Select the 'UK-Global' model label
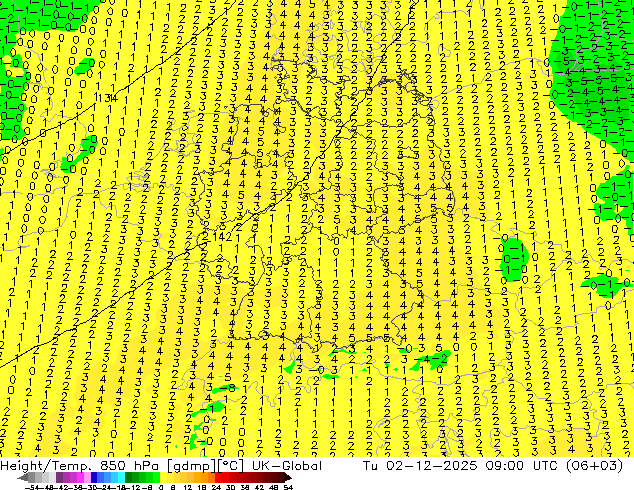 pos(287,466)
